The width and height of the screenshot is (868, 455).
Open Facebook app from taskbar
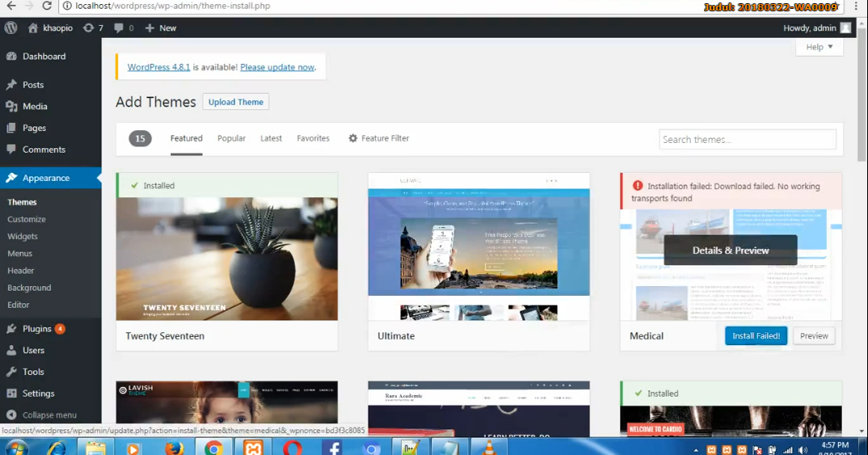pyautogui.click(x=332, y=447)
